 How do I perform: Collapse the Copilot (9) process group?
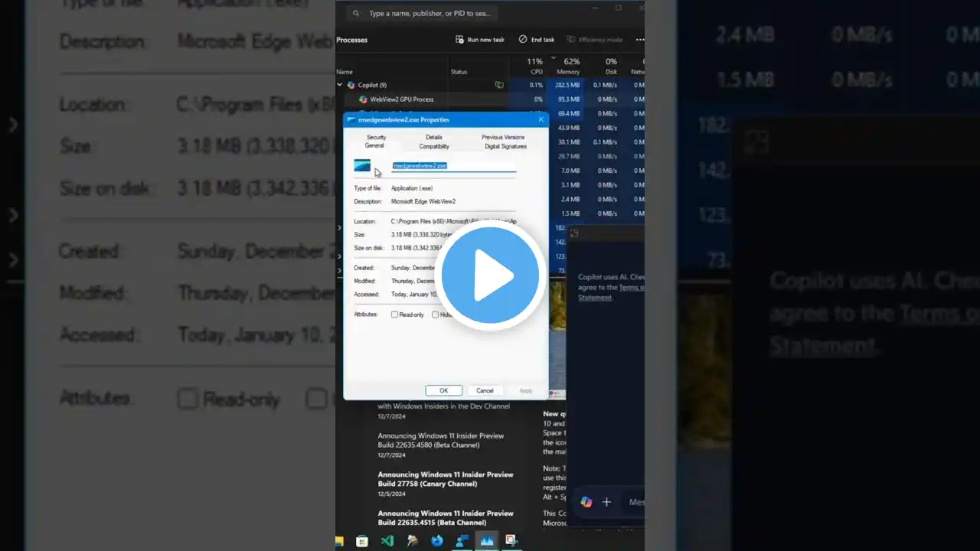[340, 85]
